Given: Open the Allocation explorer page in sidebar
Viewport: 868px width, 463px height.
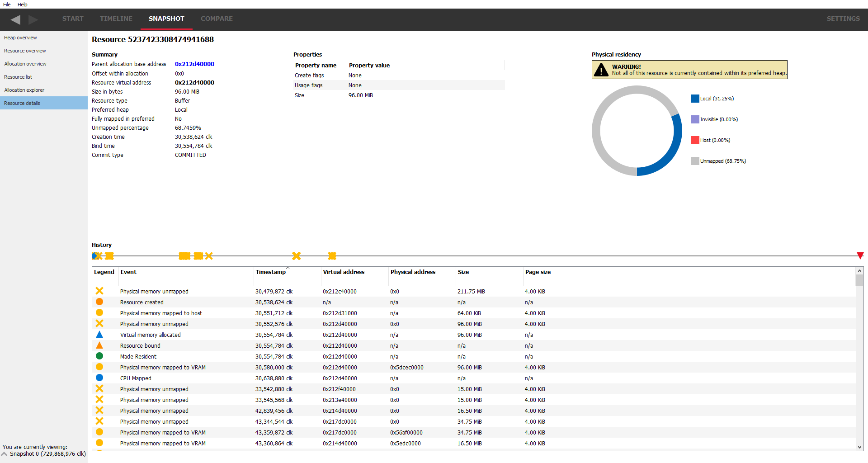Looking at the screenshot, I should coord(24,90).
